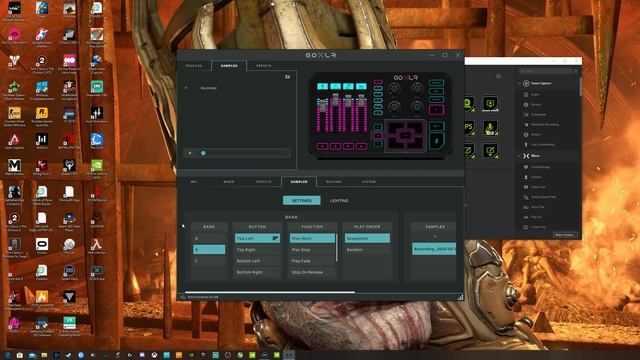
Task: Set function to Play/Fade
Action: [312, 261]
